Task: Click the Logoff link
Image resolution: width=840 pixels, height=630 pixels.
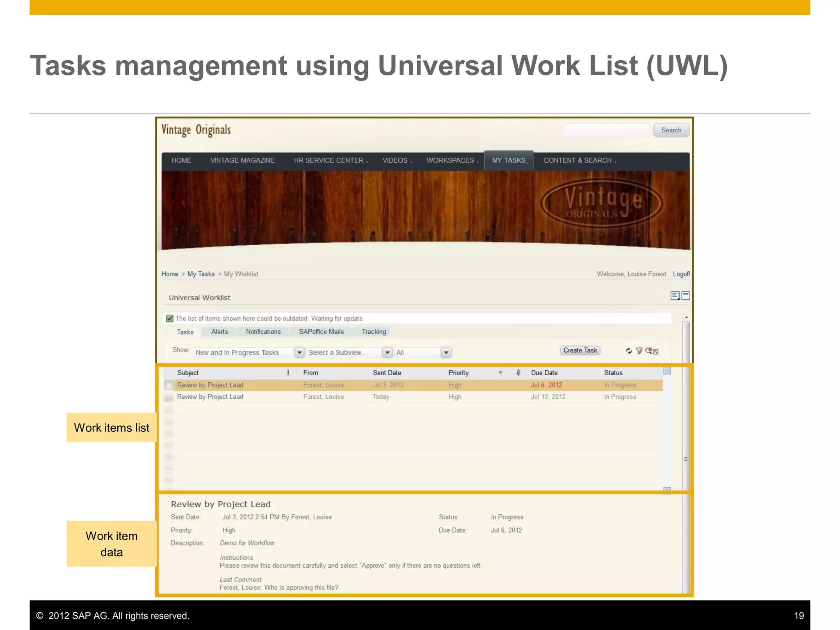Action: 681,274
